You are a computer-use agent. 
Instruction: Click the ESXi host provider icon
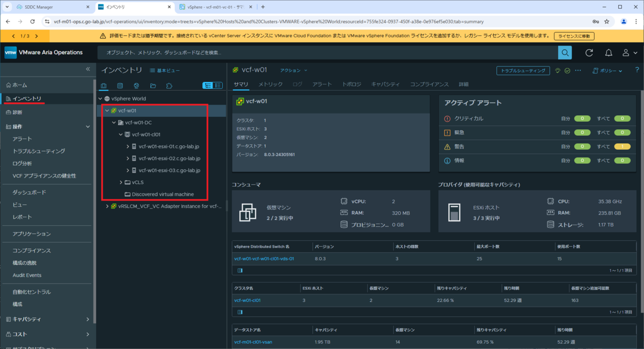(x=454, y=213)
